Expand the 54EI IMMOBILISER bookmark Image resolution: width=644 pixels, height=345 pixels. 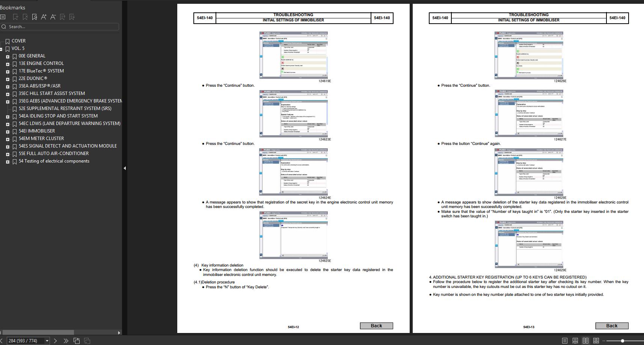point(8,132)
